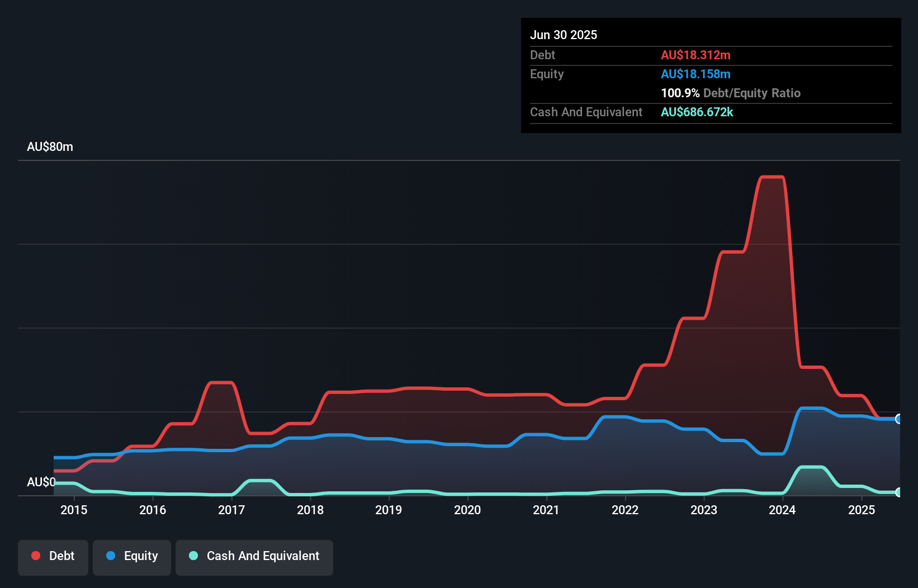Screen dimensions: 918x588
Task: Click the Debt value AU$18.312m in tooltip
Action: pyautogui.click(x=696, y=55)
